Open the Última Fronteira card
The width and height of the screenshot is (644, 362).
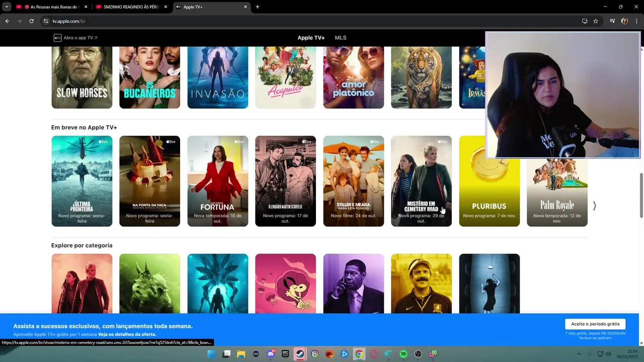82,181
